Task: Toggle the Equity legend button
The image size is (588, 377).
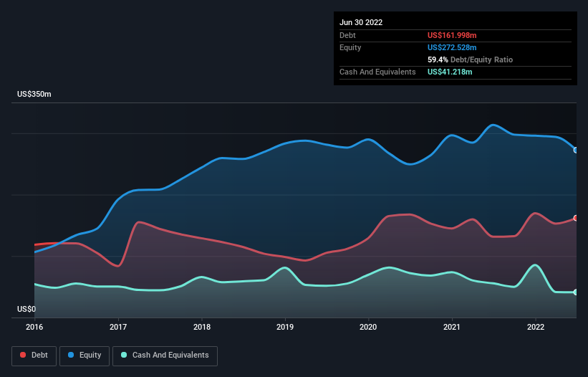Action: pyautogui.click(x=85, y=355)
